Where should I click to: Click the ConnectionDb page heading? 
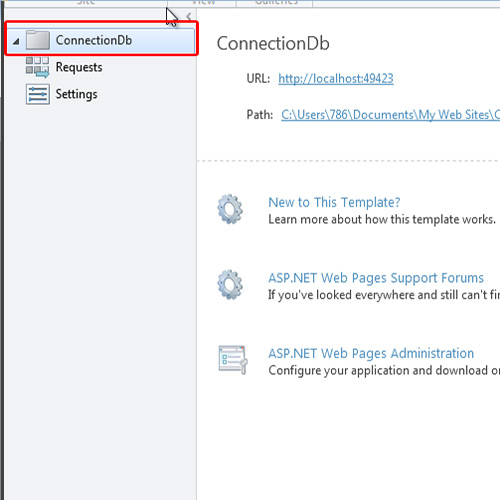tap(273, 43)
